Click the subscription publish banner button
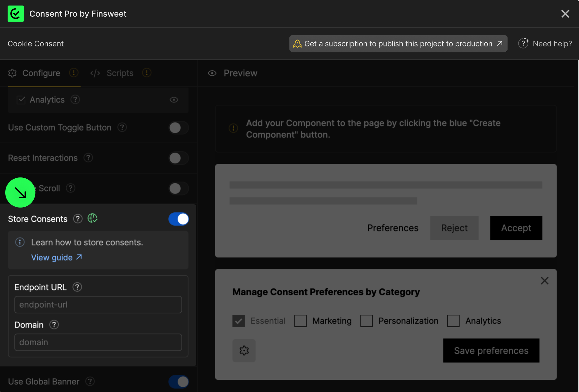Image resolution: width=579 pixels, height=392 pixels. coord(398,44)
